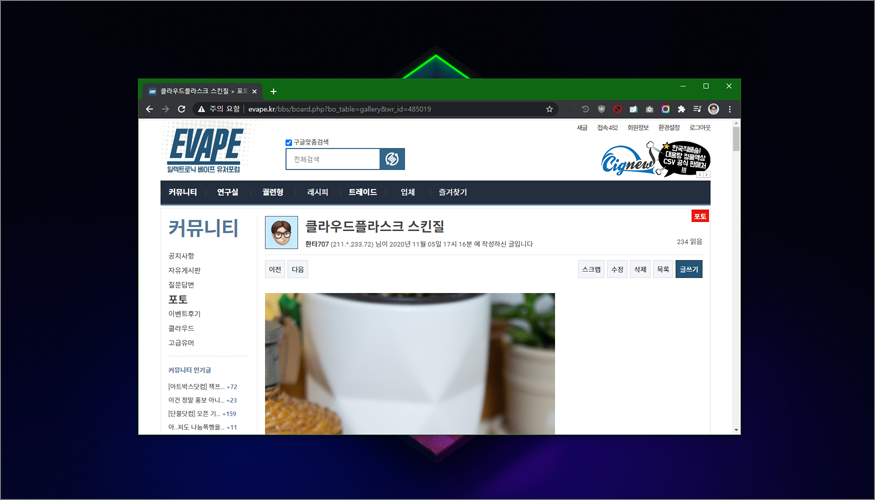Open the gray shield extension
Viewport: 875px width, 500px height.
point(601,109)
